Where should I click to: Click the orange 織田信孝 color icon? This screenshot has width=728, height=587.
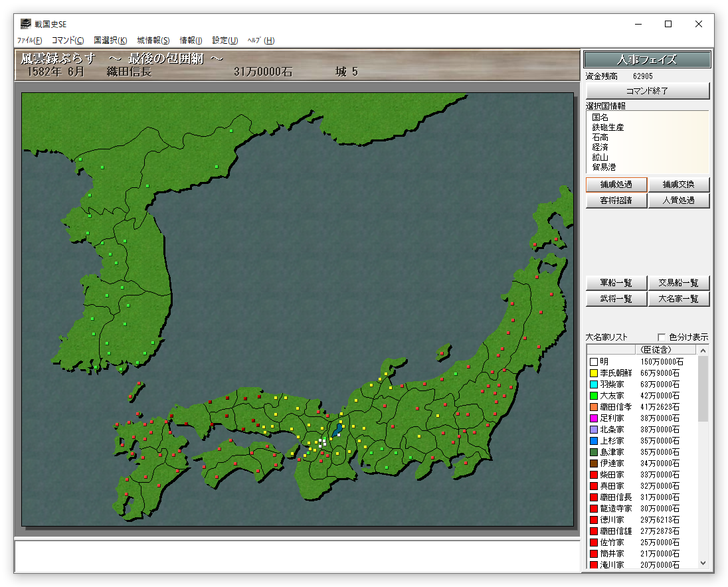tap(593, 407)
